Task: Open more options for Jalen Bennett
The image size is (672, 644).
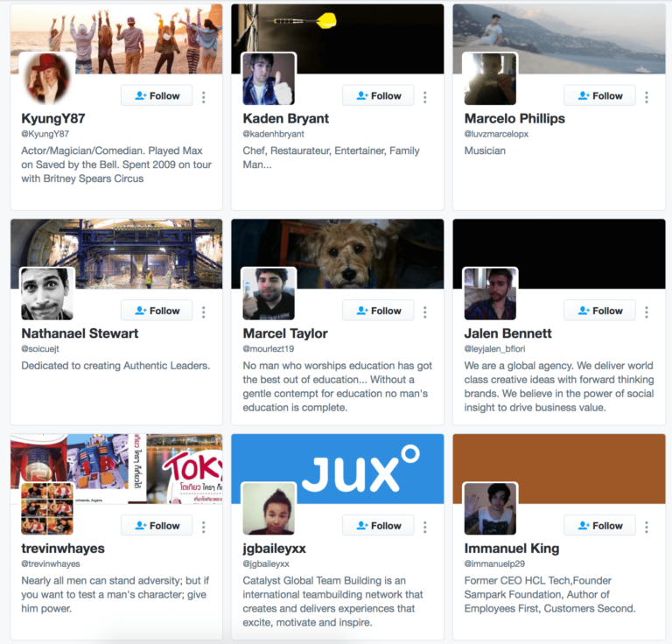Action: coord(647,311)
